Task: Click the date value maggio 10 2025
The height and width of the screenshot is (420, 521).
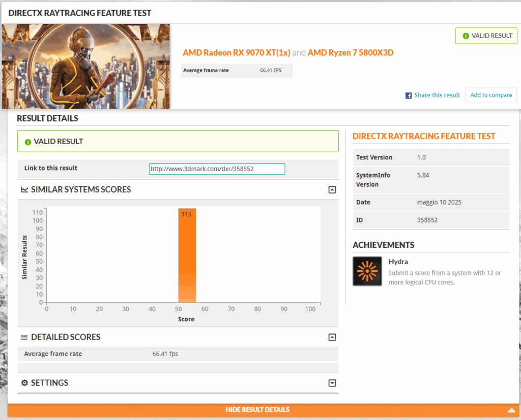Action: [439, 202]
